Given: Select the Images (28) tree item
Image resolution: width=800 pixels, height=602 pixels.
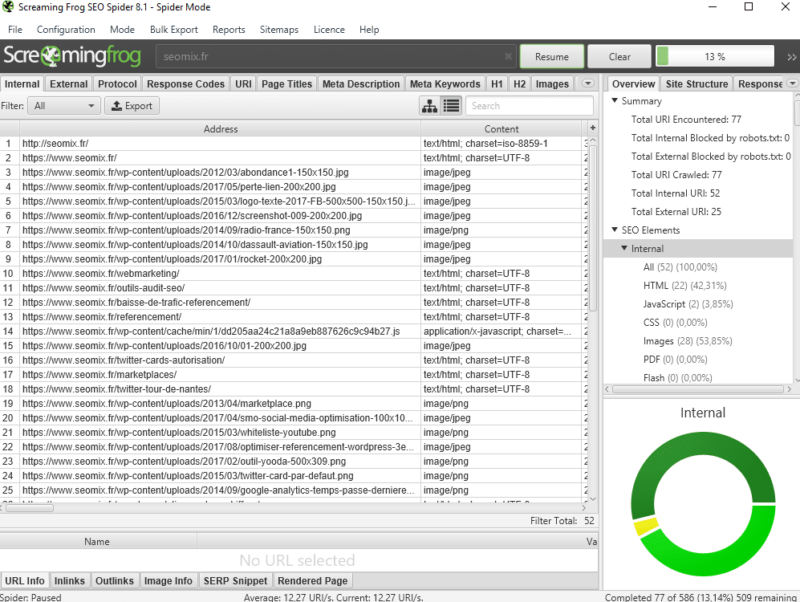Looking at the screenshot, I should 687,341.
